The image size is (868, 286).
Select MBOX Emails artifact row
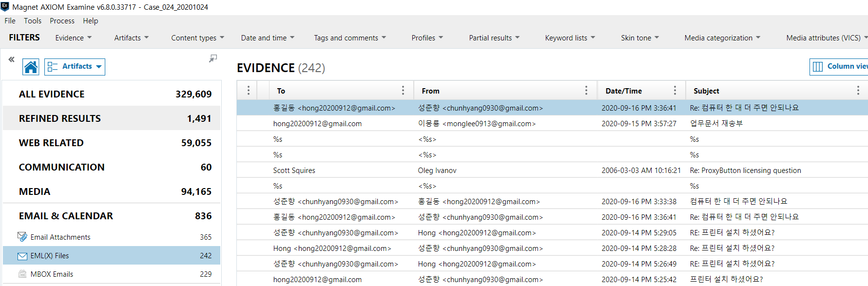(x=112, y=274)
